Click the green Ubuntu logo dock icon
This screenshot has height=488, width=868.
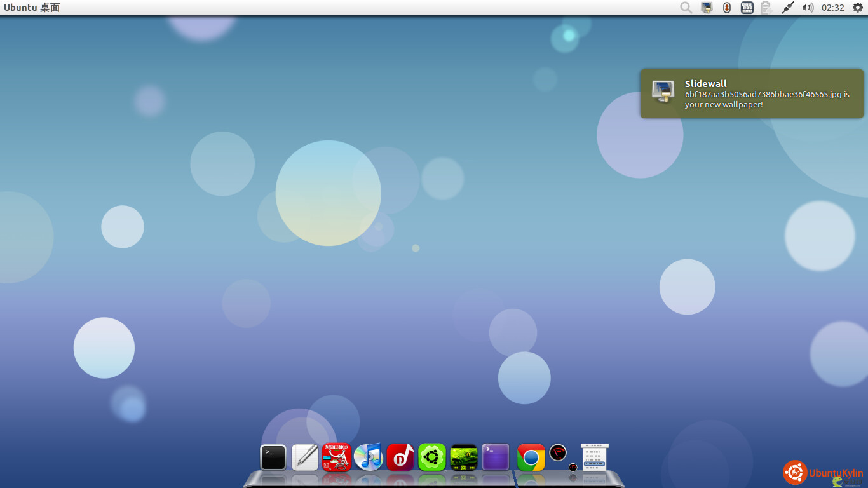[432, 457]
